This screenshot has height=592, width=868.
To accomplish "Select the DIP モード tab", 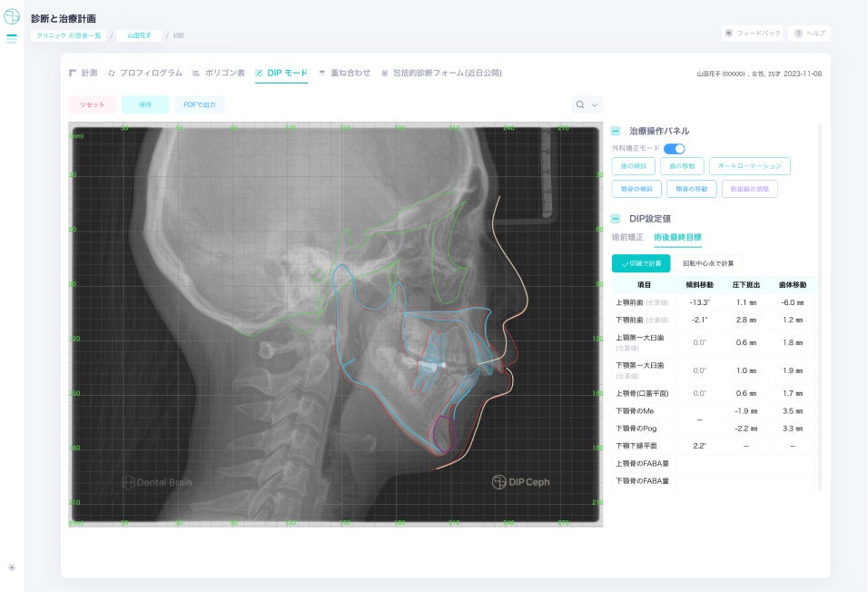I will (281, 74).
